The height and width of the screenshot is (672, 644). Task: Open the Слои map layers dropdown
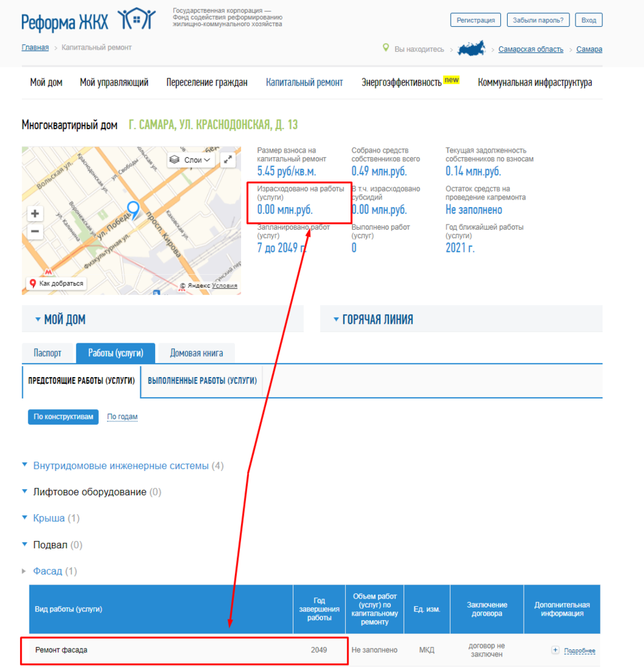pos(192,160)
